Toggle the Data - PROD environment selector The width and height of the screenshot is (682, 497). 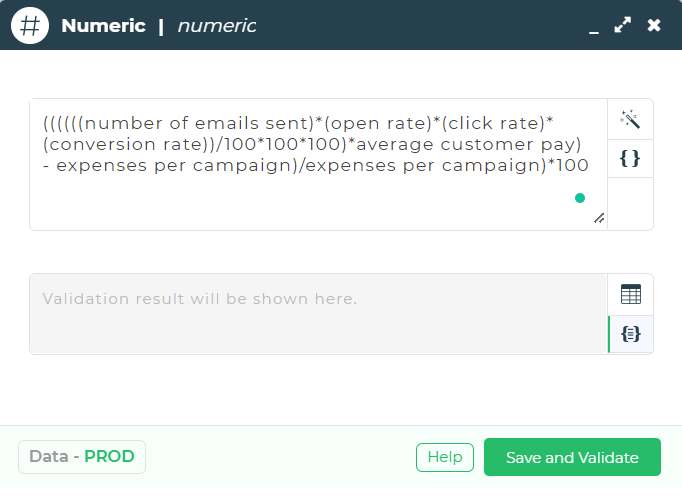(82, 457)
